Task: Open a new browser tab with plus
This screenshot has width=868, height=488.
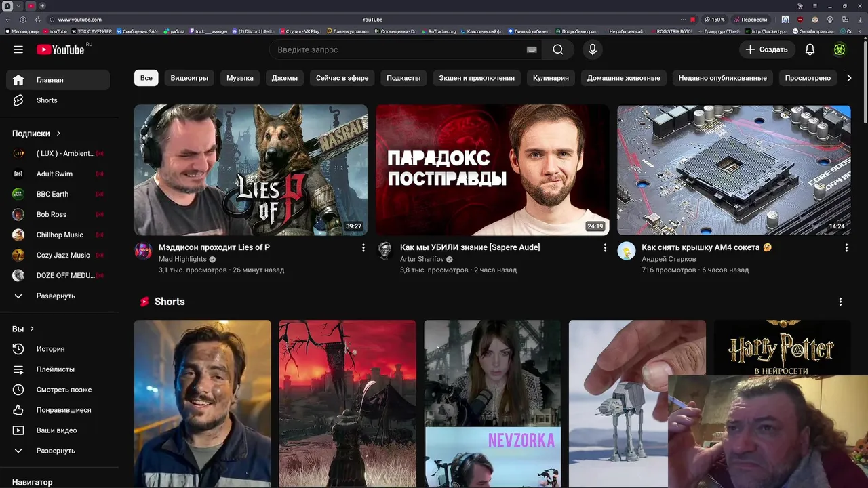Action: pyautogui.click(x=42, y=6)
